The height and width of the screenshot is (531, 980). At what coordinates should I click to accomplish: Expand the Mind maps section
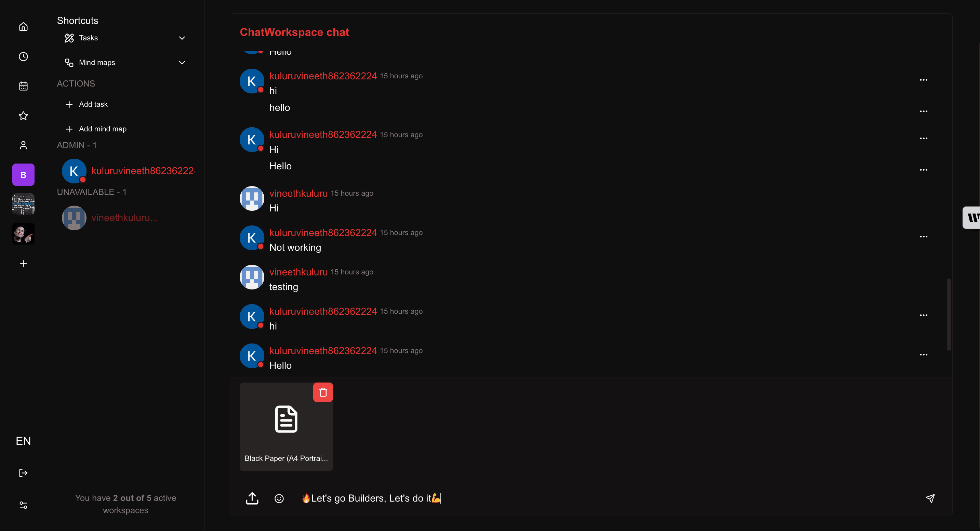click(x=182, y=62)
